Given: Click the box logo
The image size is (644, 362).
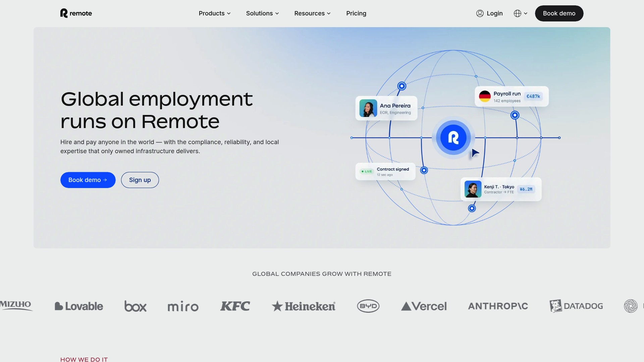Looking at the screenshot, I should pyautogui.click(x=136, y=306).
